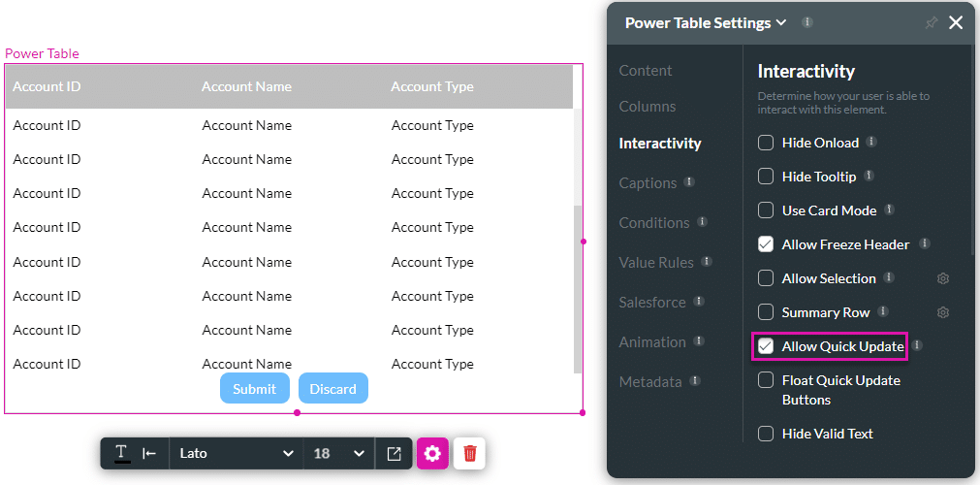Click the Discard button

pyautogui.click(x=332, y=388)
